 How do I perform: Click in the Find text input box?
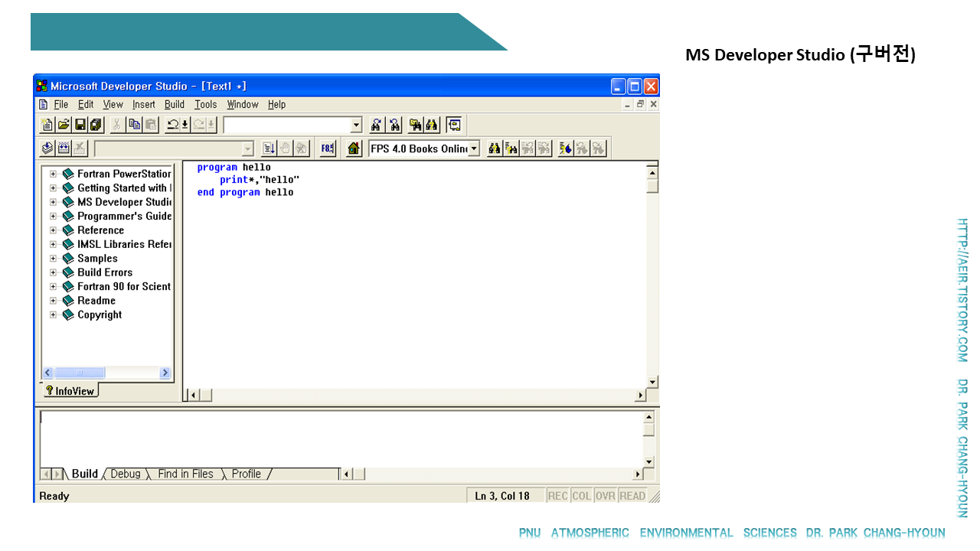[x=286, y=125]
